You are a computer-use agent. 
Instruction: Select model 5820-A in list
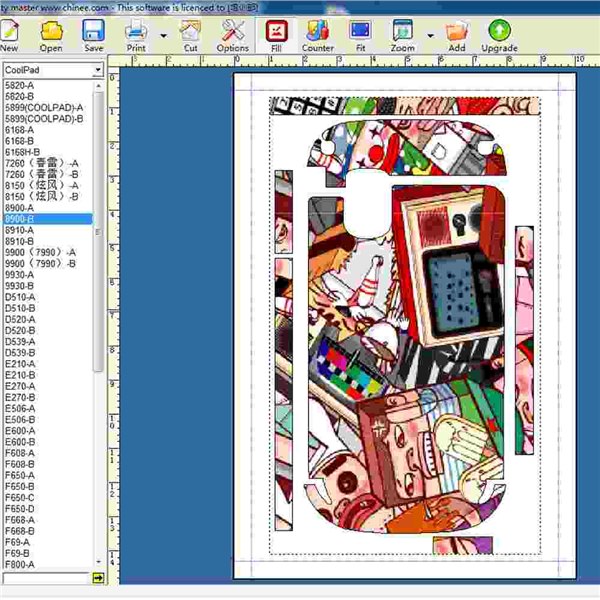20,85
